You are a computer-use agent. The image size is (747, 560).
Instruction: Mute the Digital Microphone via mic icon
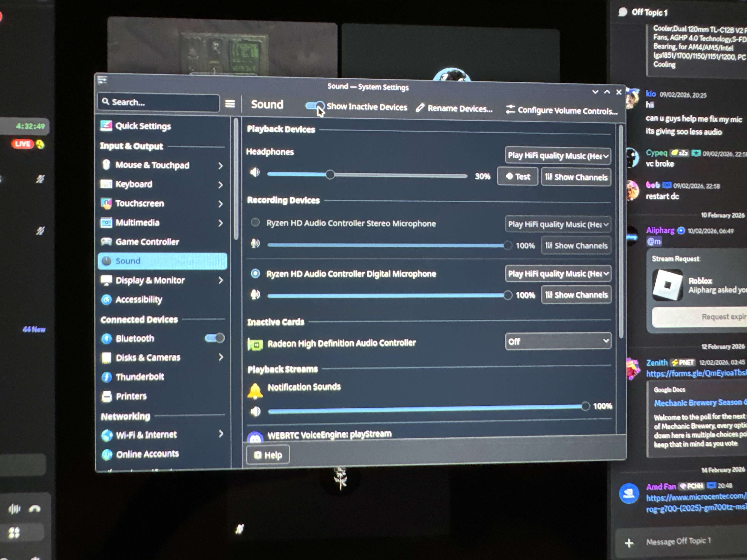point(255,294)
